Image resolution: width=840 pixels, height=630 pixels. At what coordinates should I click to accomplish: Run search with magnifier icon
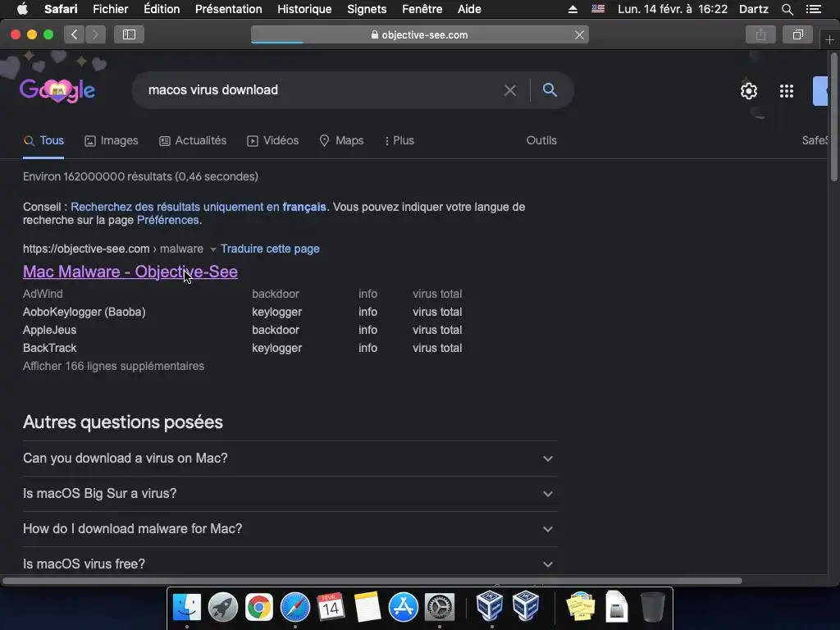(x=550, y=90)
